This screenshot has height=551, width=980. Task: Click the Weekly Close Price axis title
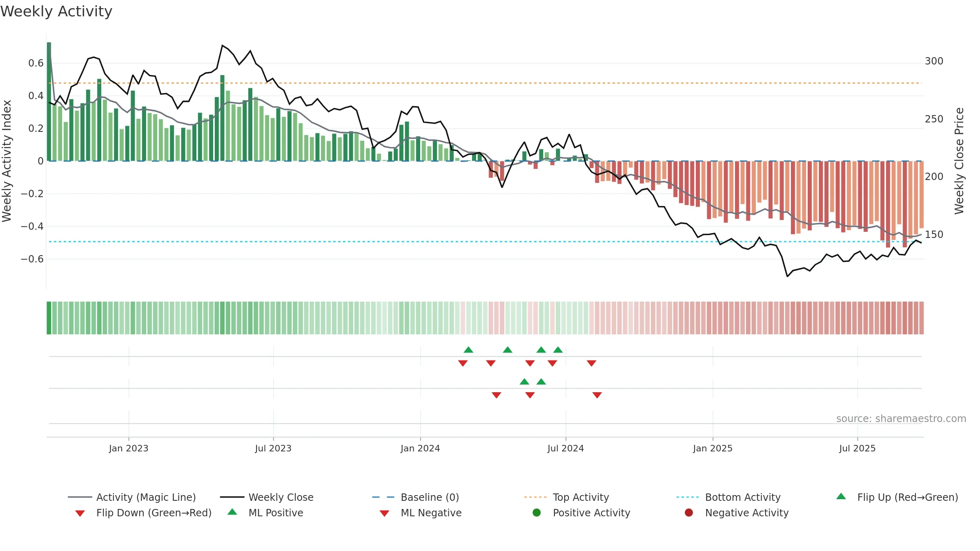point(959,161)
